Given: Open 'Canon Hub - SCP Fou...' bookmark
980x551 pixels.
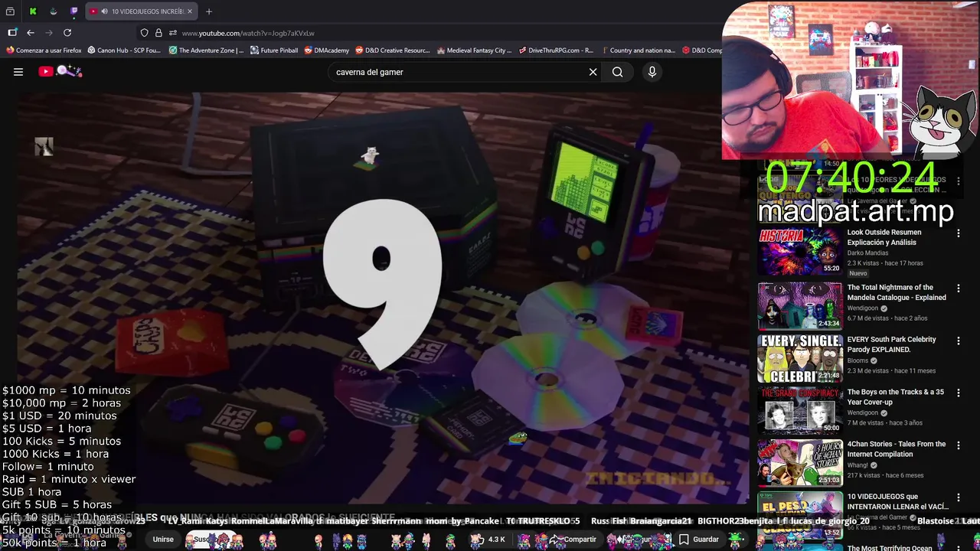Looking at the screenshot, I should pos(124,51).
